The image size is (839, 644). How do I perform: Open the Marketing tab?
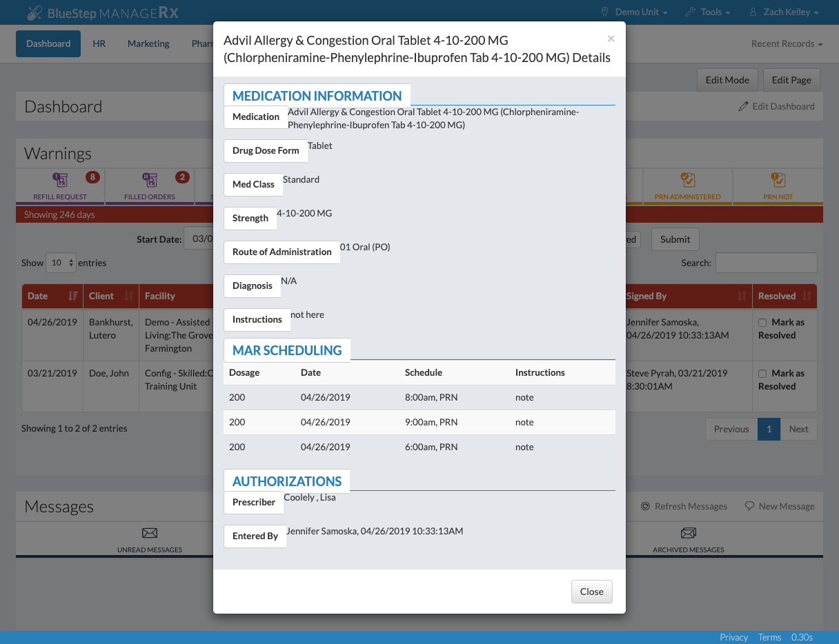click(x=148, y=44)
